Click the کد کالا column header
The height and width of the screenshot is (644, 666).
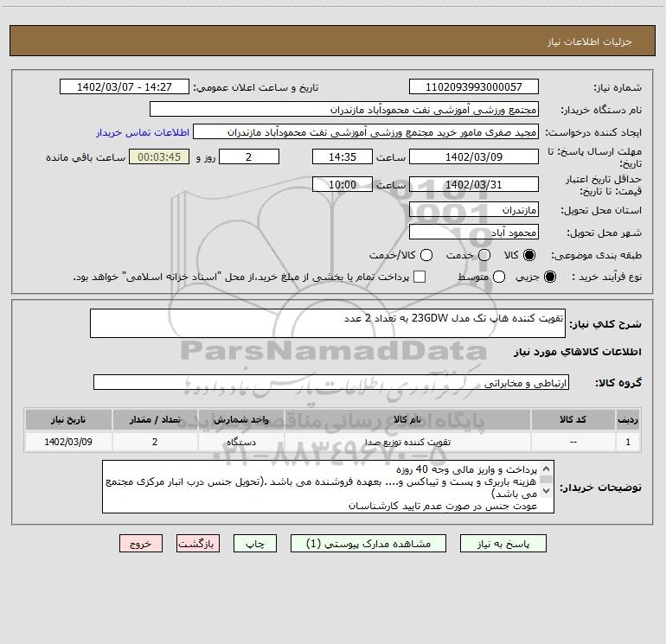pyautogui.click(x=573, y=420)
